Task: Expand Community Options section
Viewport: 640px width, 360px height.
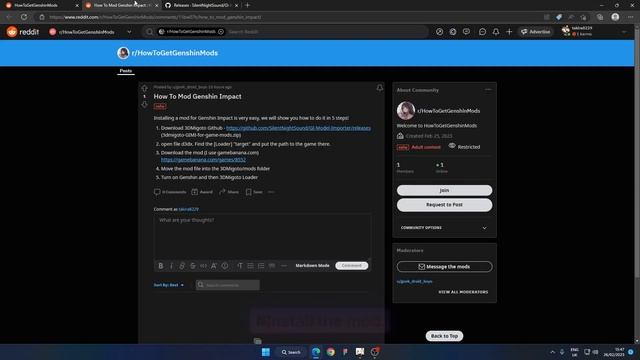Action: (444, 228)
